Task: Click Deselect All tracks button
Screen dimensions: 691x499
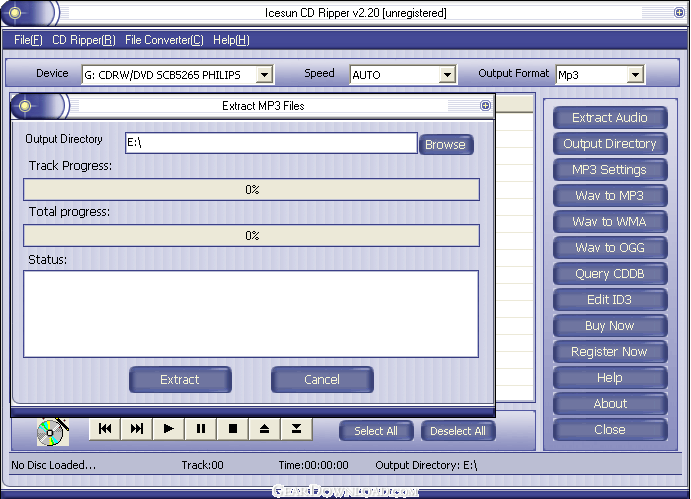Action: point(458,431)
